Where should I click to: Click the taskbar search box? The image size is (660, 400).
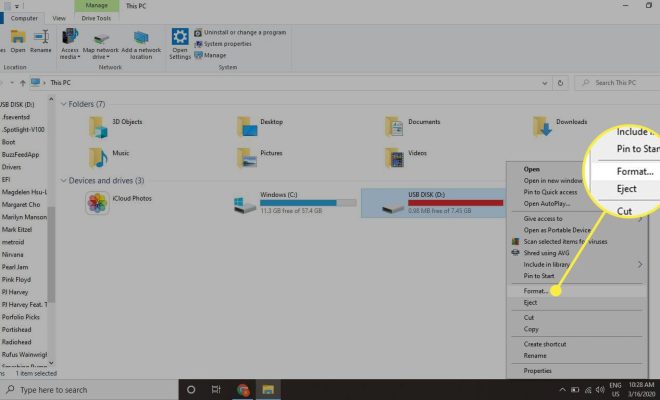89,390
